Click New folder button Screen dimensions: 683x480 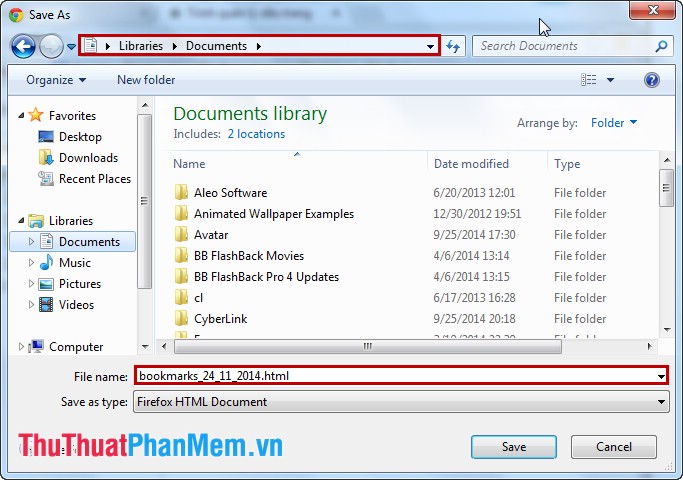click(146, 80)
